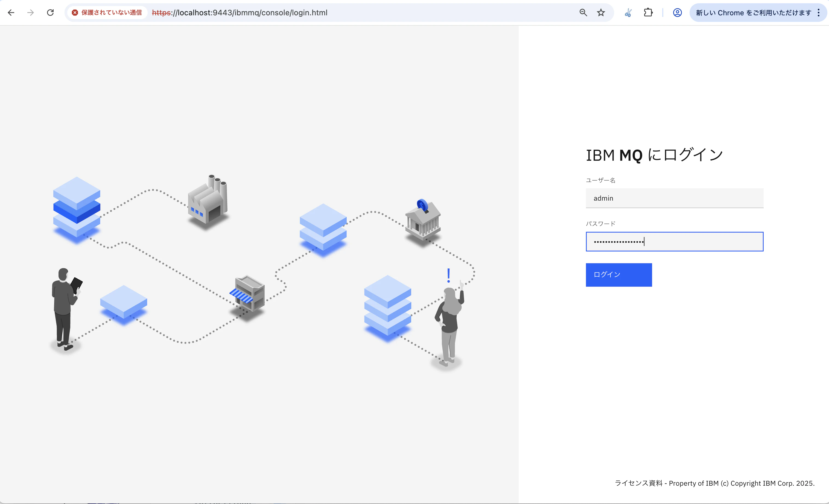Open the Extensions puzzle-piece menu
The image size is (829, 504).
pos(648,13)
